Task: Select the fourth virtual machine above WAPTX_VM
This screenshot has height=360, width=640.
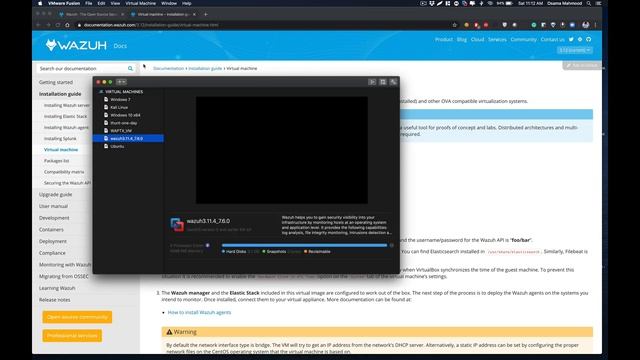Action: click(x=128, y=100)
